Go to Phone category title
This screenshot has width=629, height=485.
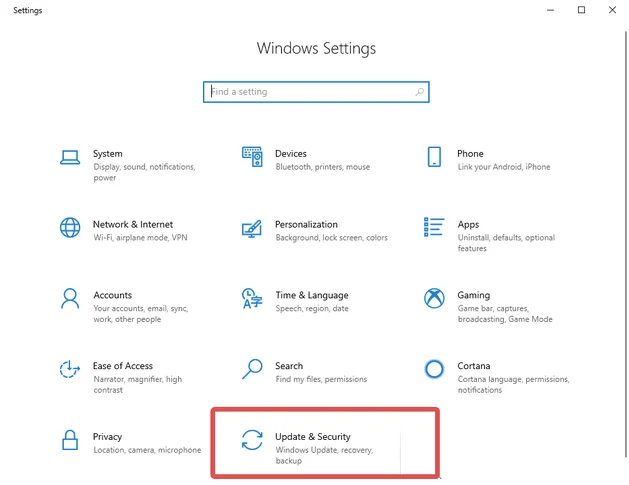[470, 154]
